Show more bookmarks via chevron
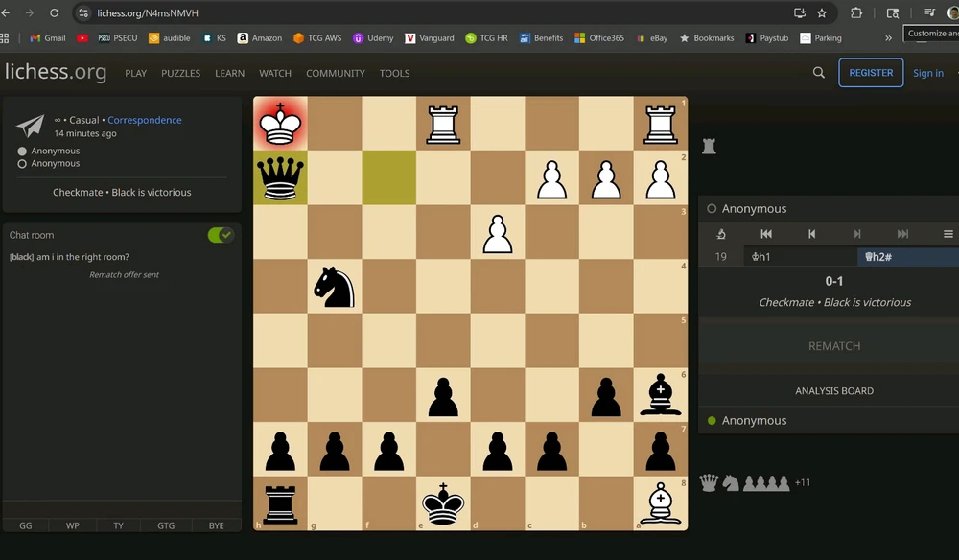Image resolution: width=959 pixels, height=560 pixels. pos(888,38)
